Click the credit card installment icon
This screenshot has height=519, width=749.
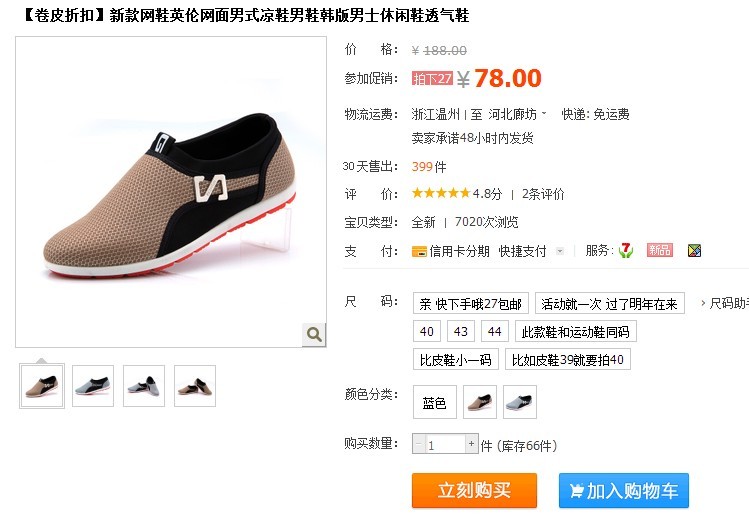pos(419,251)
